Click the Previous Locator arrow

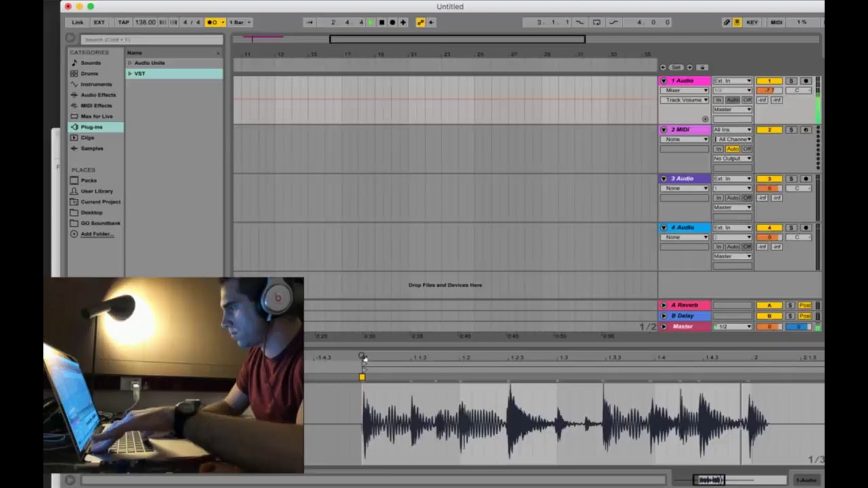pos(663,68)
